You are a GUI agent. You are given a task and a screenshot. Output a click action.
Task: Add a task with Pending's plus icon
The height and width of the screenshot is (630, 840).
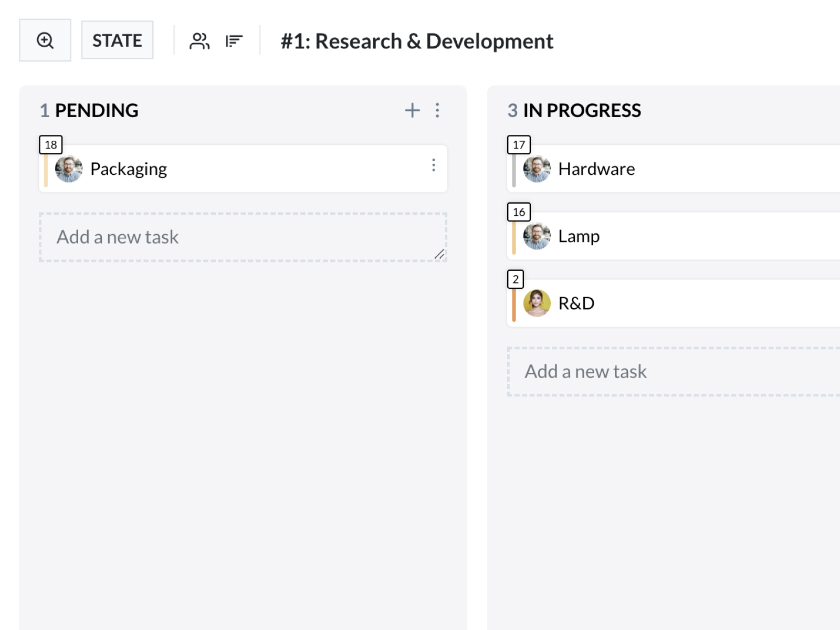click(x=412, y=110)
